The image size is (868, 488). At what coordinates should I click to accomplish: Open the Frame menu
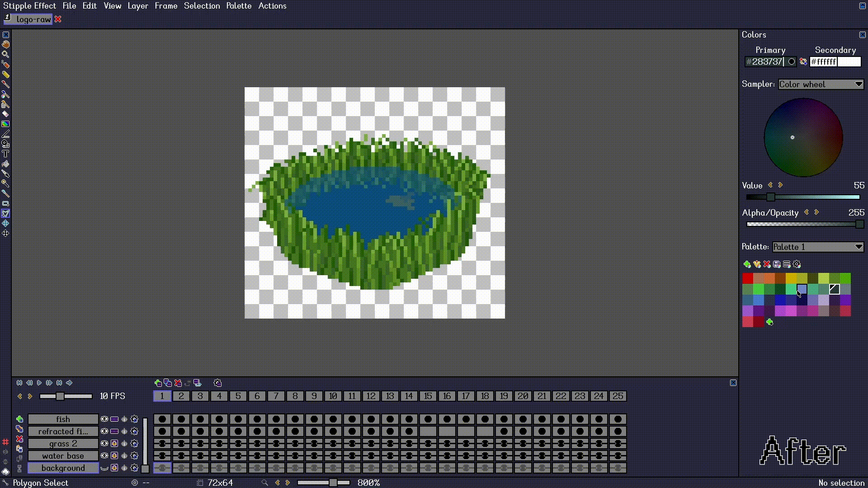(x=165, y=5)
